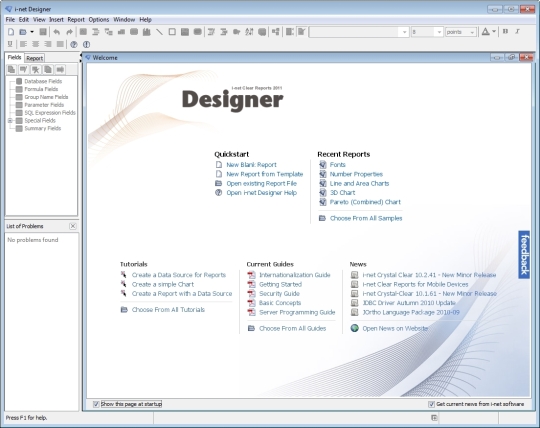
Task: Open the Getting Started guide
Action: 280,284
